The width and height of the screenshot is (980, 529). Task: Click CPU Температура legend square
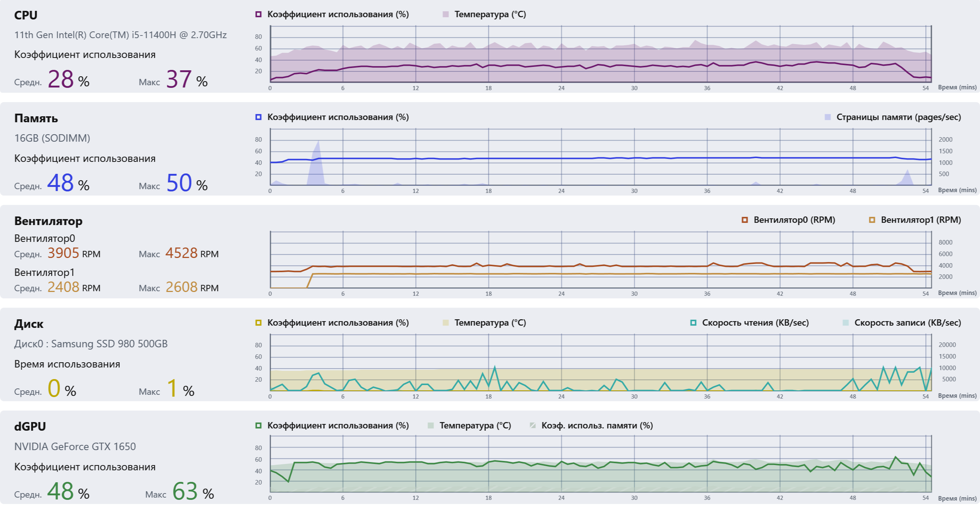(x=446, y=15)
